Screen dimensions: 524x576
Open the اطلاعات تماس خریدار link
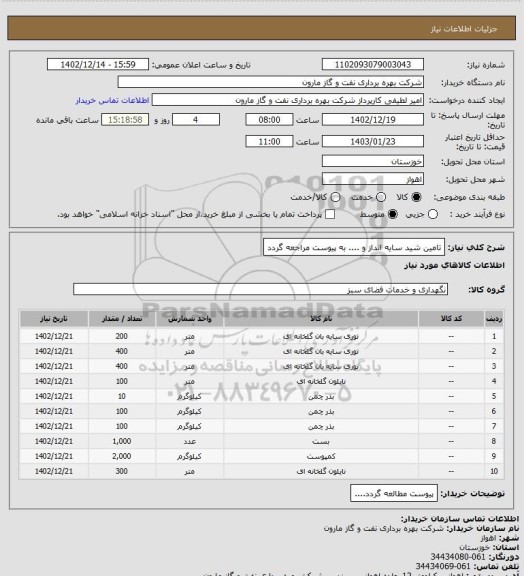[112, 100]
